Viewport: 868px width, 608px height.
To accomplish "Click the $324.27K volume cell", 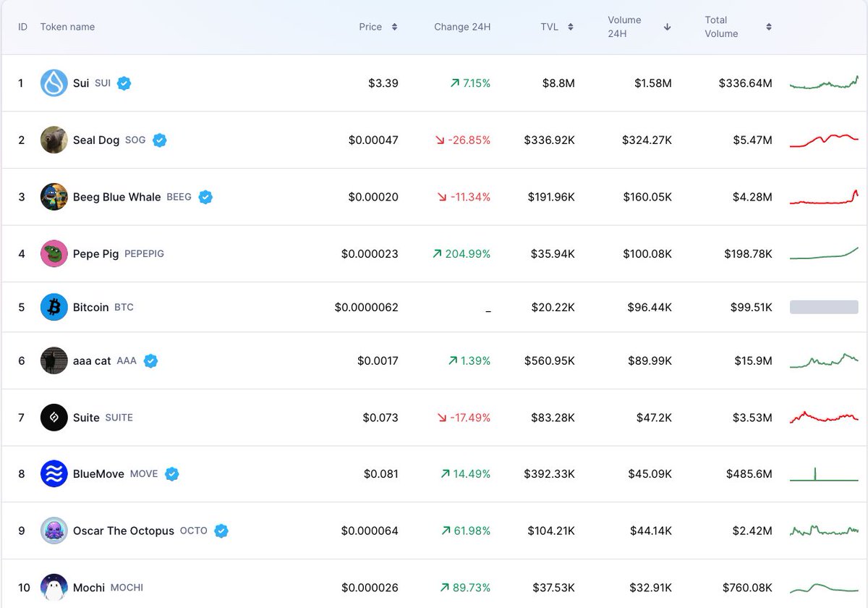I will tap(647, 140).
